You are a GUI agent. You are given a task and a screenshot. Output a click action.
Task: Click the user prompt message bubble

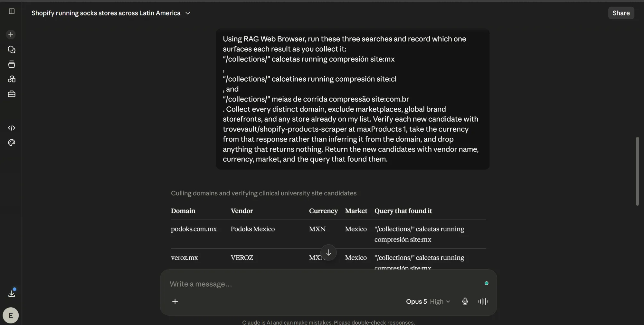point(353,99)
